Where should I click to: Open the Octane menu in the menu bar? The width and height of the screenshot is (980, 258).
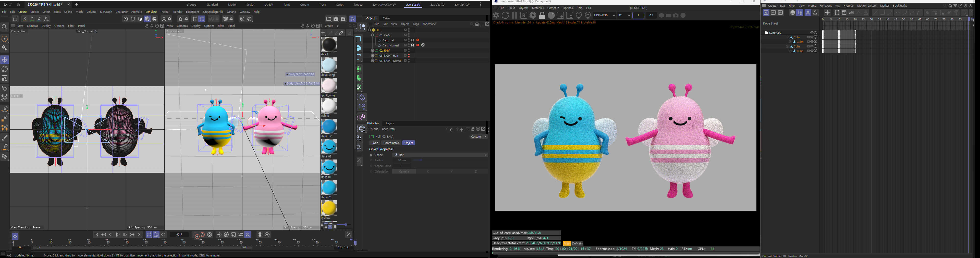pos(231,12)
